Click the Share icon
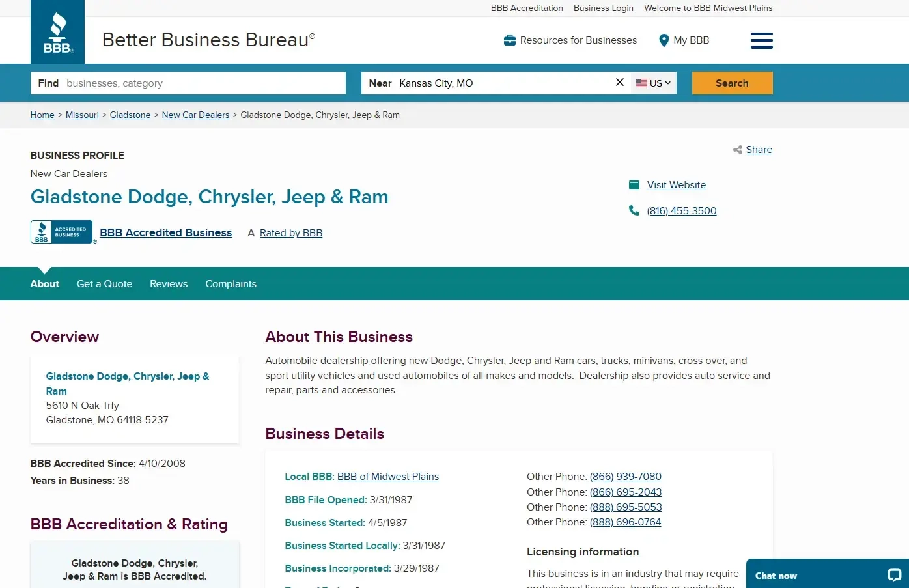909x588 pixels. pyautogui.click(x=737, y=150)
